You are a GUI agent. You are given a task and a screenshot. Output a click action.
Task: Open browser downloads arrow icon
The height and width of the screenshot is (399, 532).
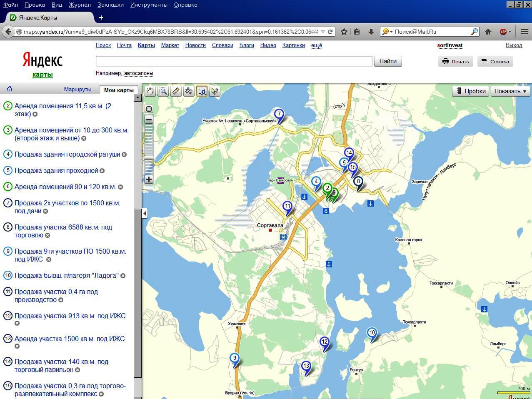pos(371,32)
